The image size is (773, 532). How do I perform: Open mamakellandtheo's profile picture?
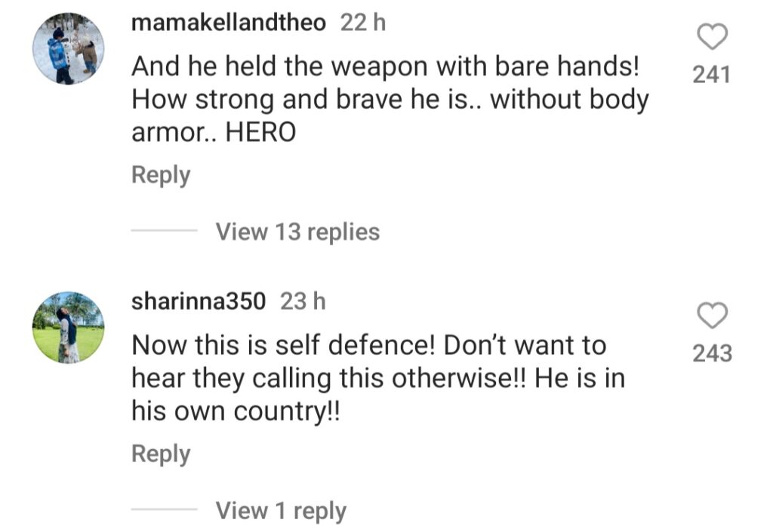[x=68, y=49]
